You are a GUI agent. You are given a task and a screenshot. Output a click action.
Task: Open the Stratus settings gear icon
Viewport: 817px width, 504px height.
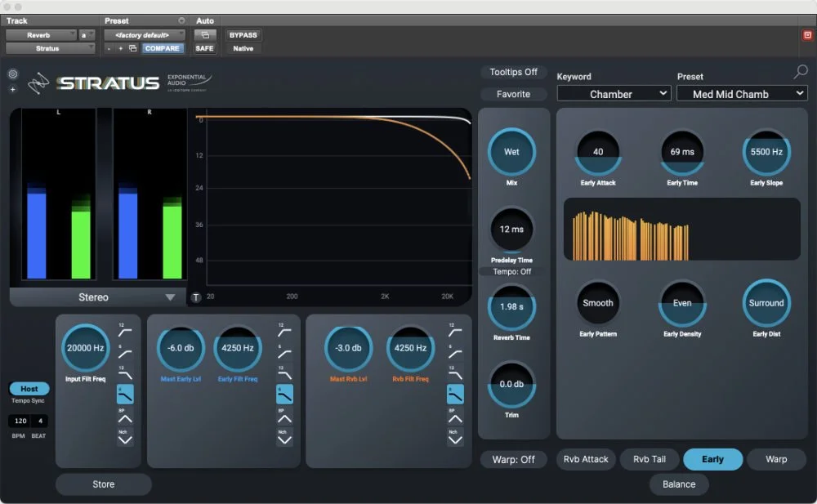tap(12, 74)
